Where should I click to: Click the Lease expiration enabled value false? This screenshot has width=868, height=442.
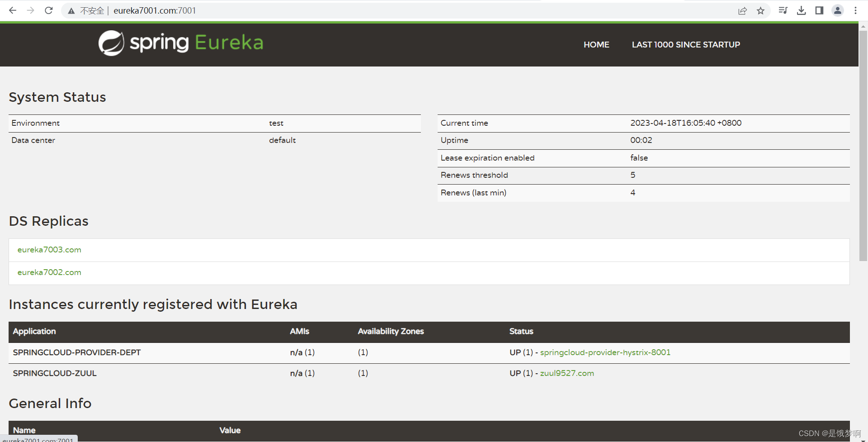point(639,158)
